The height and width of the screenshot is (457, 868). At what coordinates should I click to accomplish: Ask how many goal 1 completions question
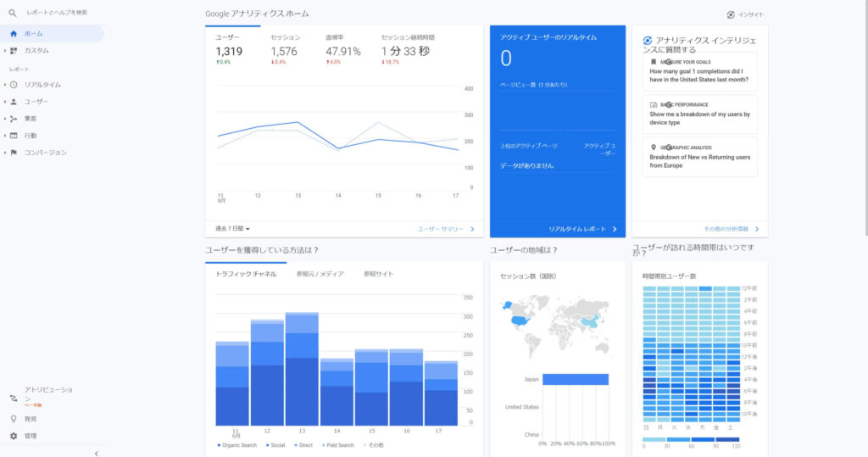click(x=699, y=71)
